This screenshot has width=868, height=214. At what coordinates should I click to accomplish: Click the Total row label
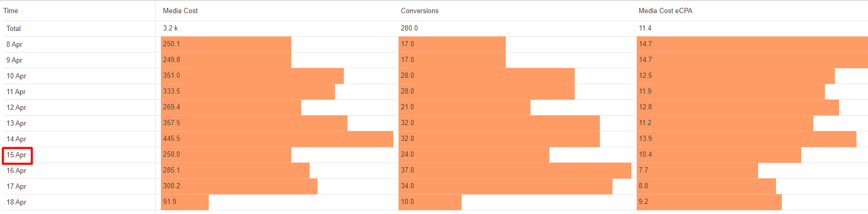click(14, 28)
